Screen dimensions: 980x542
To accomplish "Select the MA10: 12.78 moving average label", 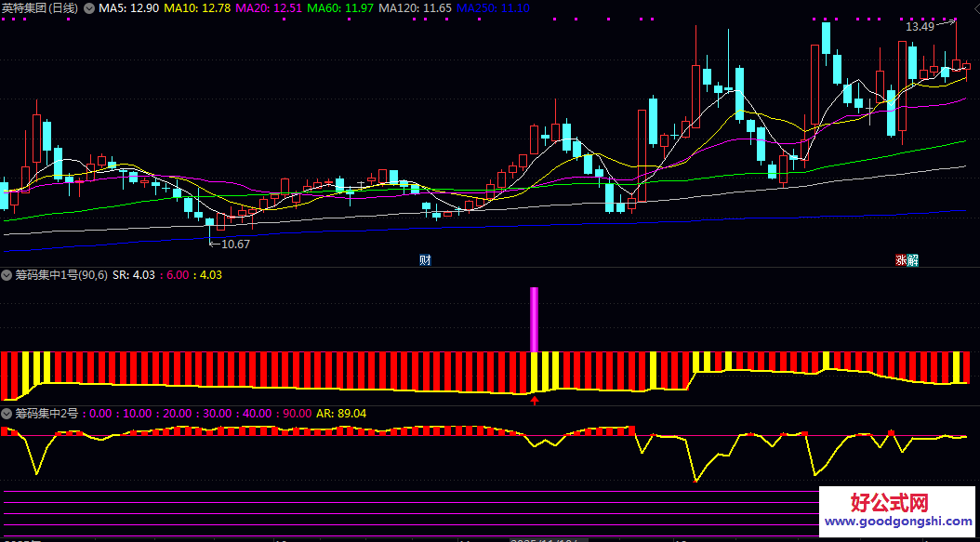I will (x=197, y=8).
